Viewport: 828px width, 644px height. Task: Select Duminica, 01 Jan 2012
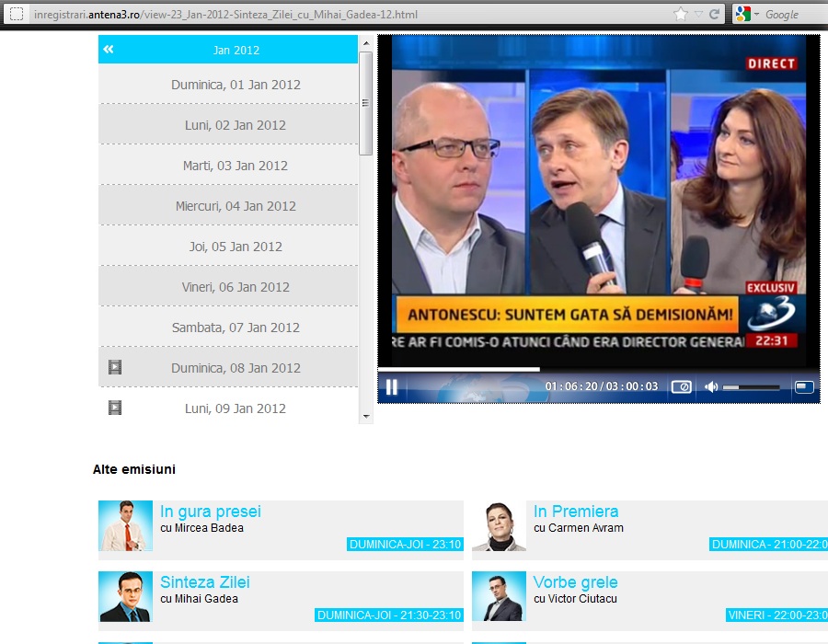[228, 85]
